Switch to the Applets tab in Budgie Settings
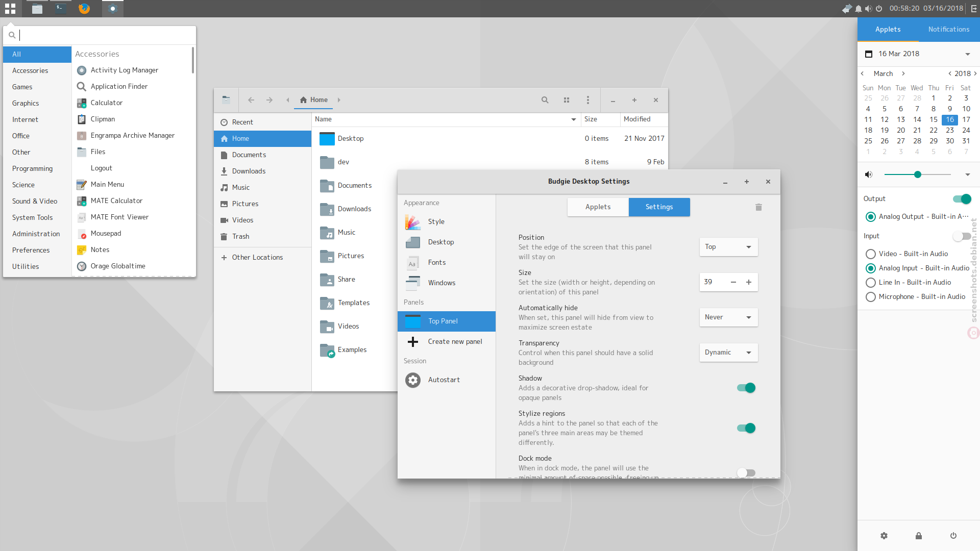 [x=598, y=207]
